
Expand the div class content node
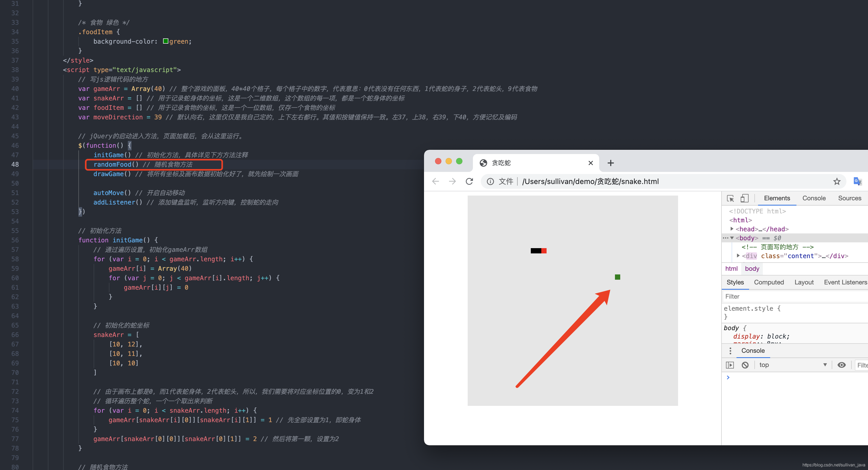point(738,256)
